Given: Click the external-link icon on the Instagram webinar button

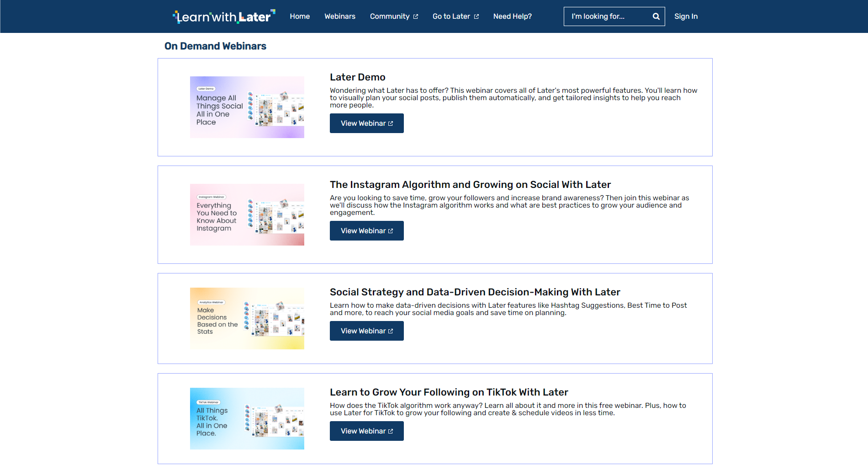Looking at the screenshot, I should [391, 230].
